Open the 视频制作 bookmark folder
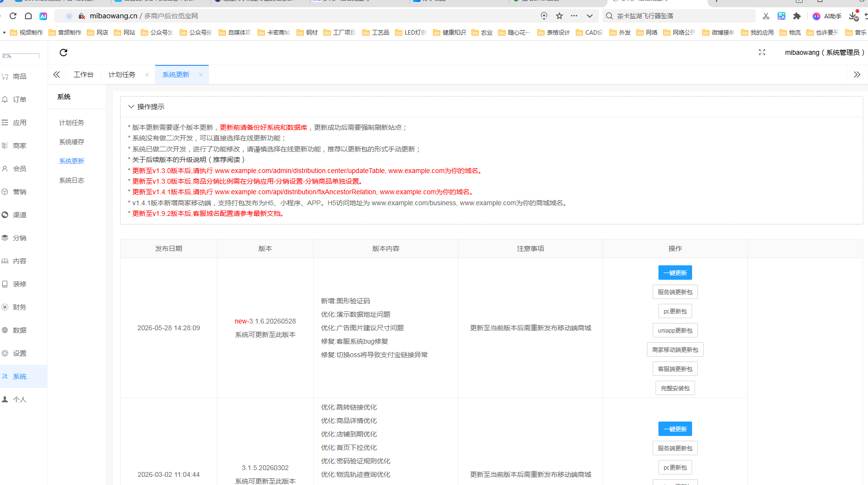Screen dimensions: 868x485 [26, 33]
